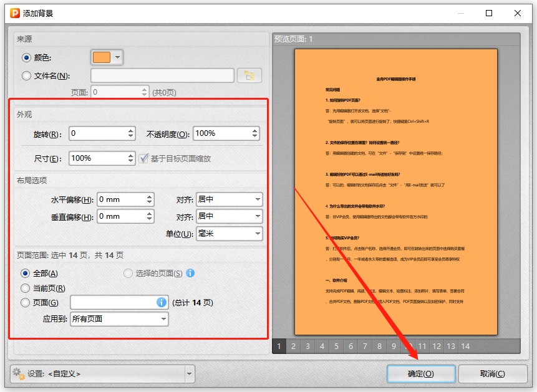Switch to preview page 2
This screenshot has width=537, height=392.
pos(294,346)
